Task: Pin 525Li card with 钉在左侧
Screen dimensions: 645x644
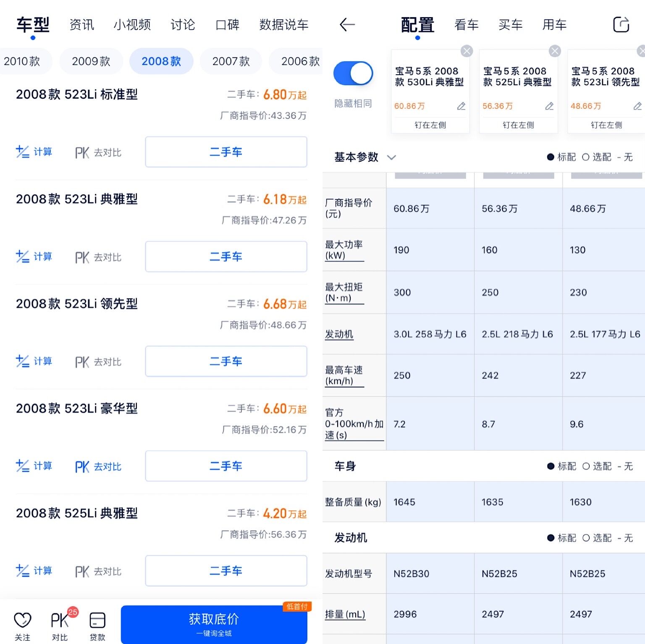Action: click(519, 125)
